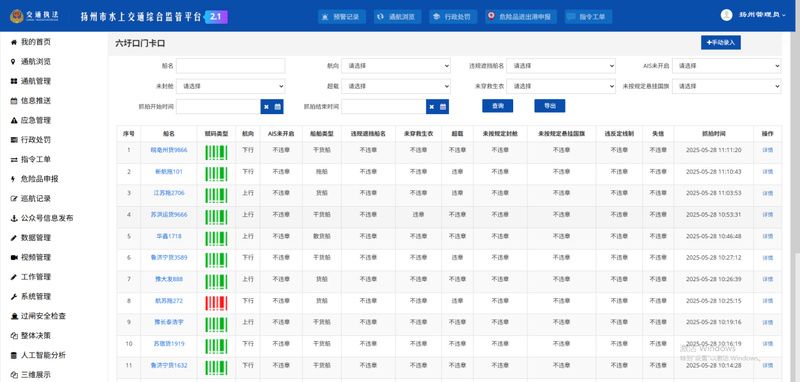Image resolution: width=800 pixels, height=382 pixels.
Task: Click the red barcode in 航苏拖272 row
Action: coord(216,302)
